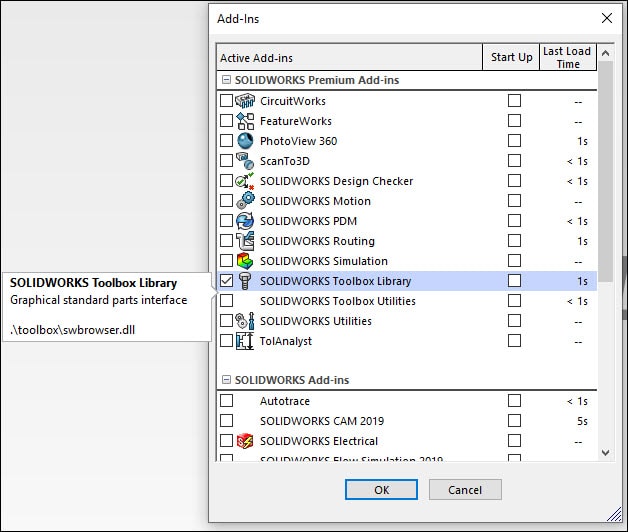Select the Autotrace row text
This screenshot has height=532, width=628.
click(285, 401)
